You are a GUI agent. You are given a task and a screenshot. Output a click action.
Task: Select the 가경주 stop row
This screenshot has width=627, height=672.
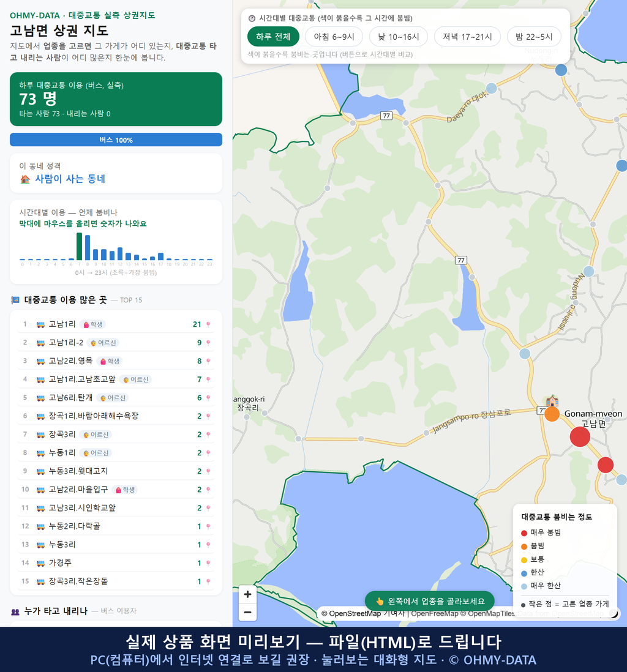116,562
